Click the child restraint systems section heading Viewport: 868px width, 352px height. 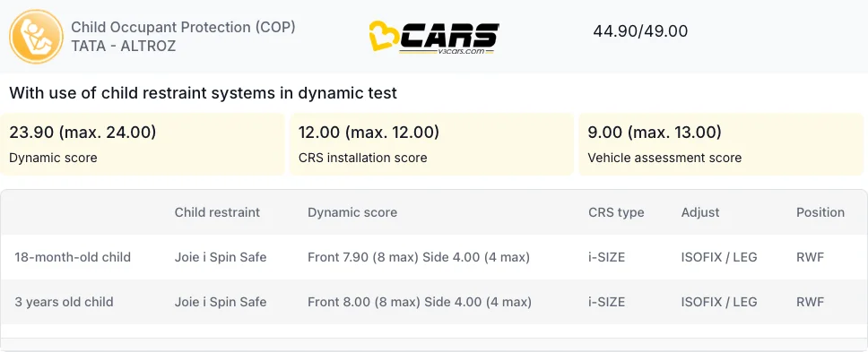tap(204, 93)
